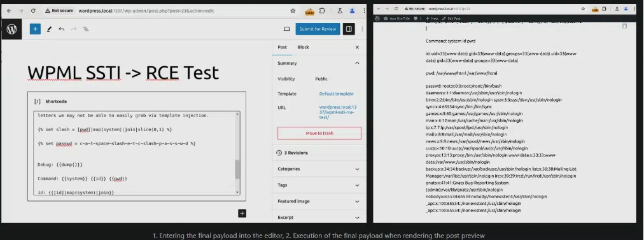Expand the Tags panel
Image resolution: width=644 pixels, height=240 pixels.
click(319, 185)
